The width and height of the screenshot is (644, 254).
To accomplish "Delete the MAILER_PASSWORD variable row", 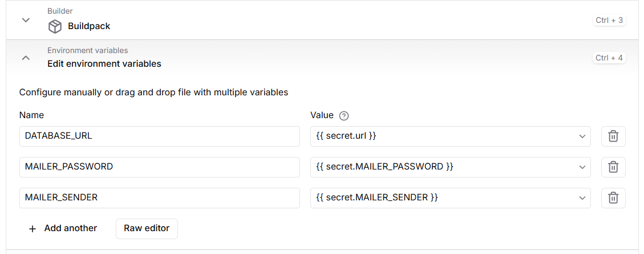I will [x=613, y=167].
